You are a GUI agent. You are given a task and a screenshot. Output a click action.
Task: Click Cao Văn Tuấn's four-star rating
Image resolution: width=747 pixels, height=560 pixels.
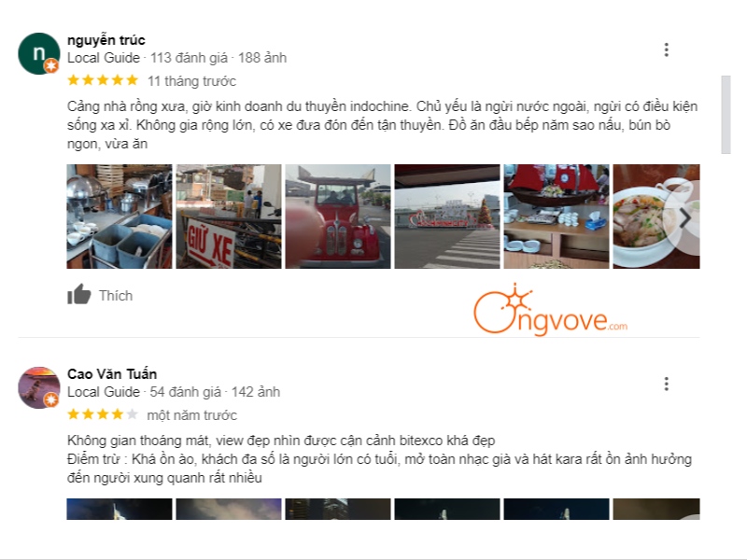click(103, 414)
